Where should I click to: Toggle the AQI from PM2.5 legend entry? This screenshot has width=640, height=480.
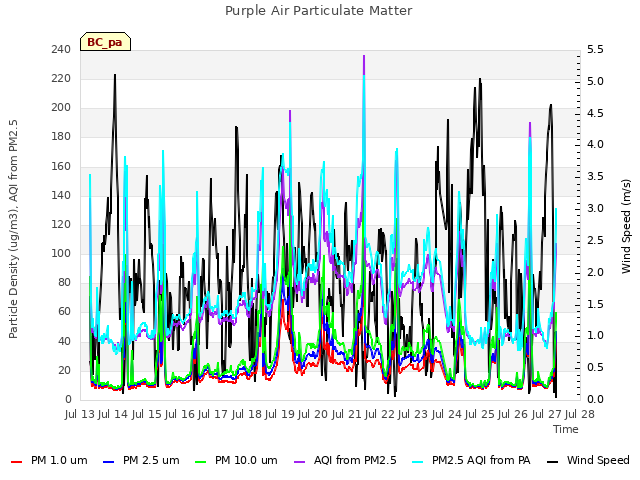[x=345, y=461]
